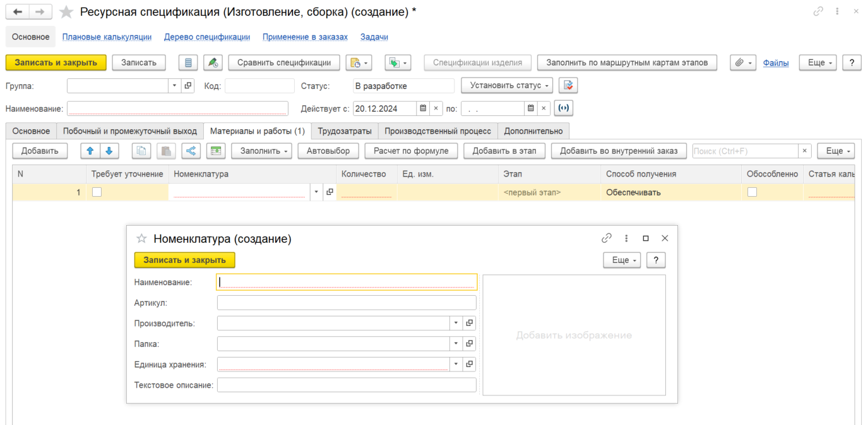Click the Добавить изображение area

[574, 335]
